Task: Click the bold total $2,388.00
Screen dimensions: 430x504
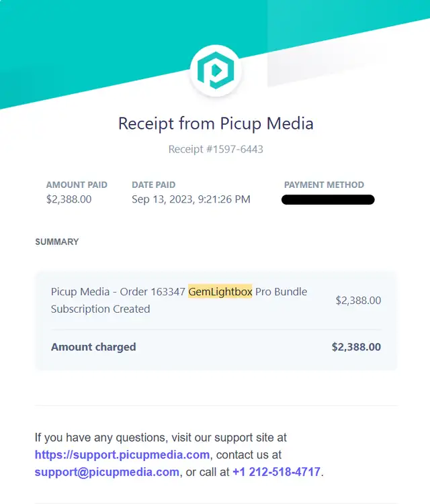Action: click(x=356, y=347)
